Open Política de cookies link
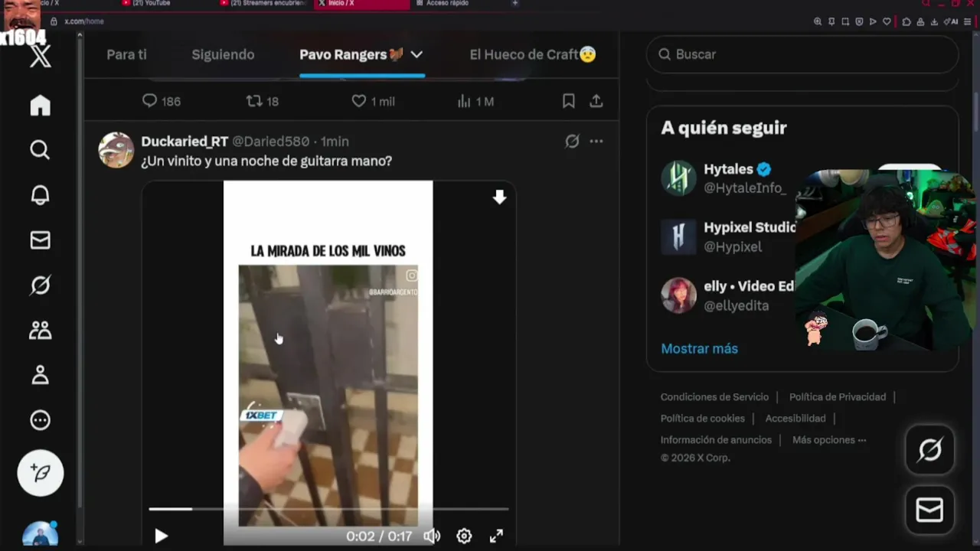Viewport: 980px width, 551px height. (703, 418)
